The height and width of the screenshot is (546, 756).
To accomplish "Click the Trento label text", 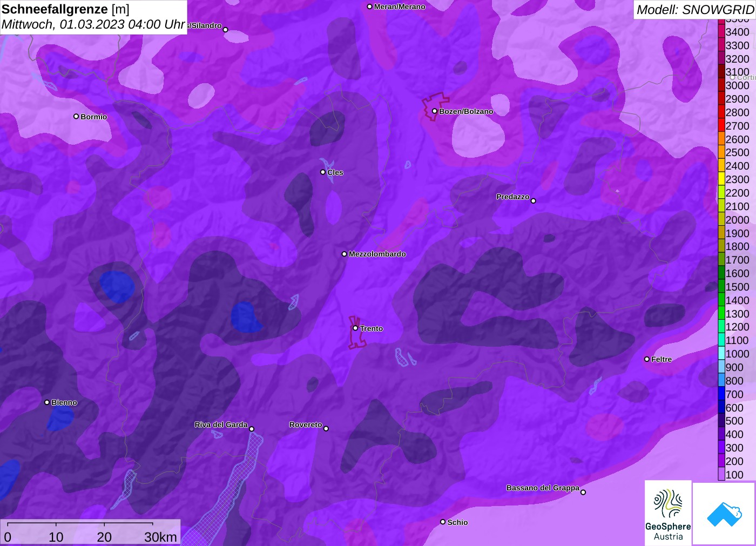I will 372,328.
